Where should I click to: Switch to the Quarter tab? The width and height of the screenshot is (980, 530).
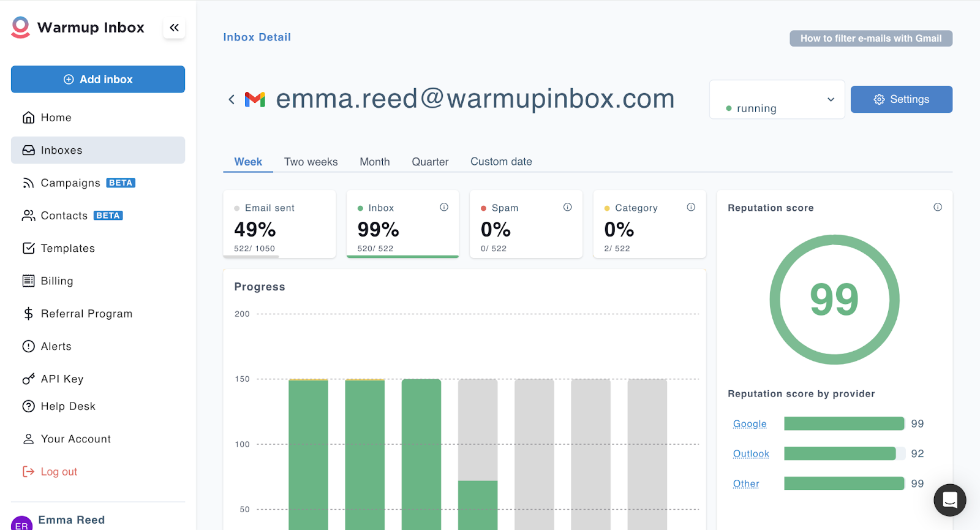[x=430, y=162]
